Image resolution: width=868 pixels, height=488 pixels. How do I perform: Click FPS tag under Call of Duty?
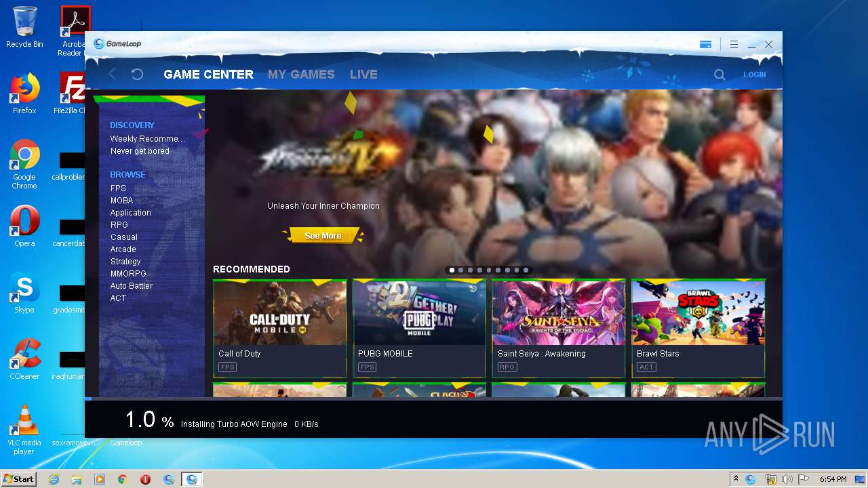[226, 367]
